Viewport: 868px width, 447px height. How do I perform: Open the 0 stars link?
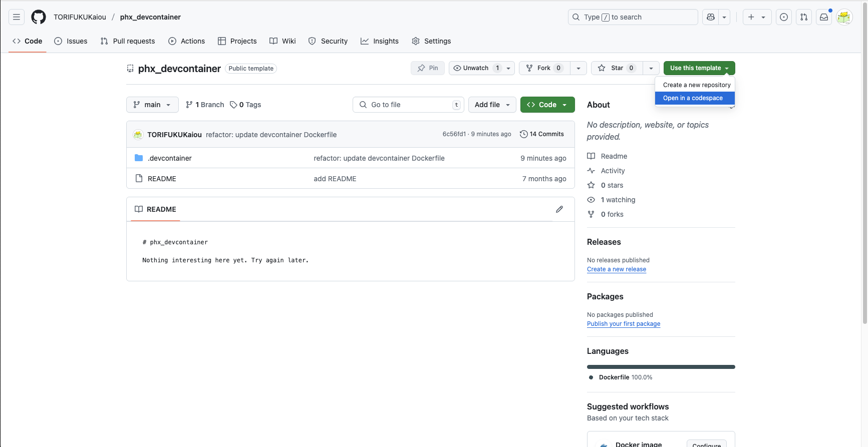click(605, 185)
